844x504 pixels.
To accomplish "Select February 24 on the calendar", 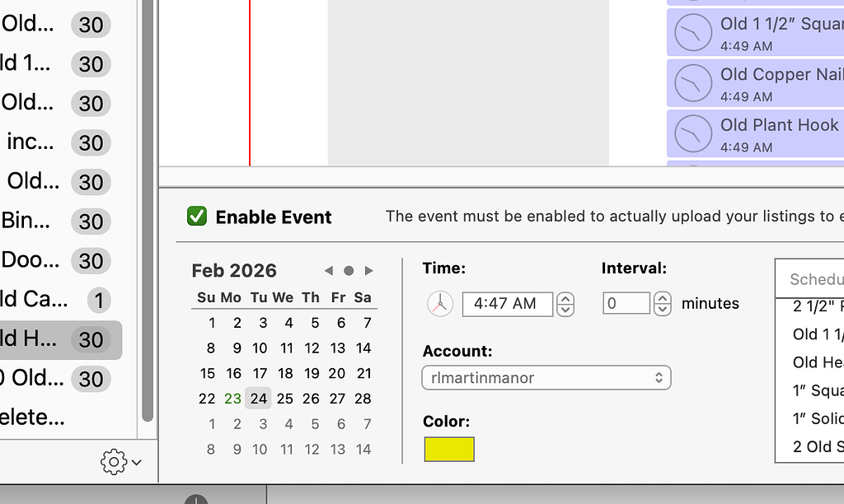I will 259,398.
